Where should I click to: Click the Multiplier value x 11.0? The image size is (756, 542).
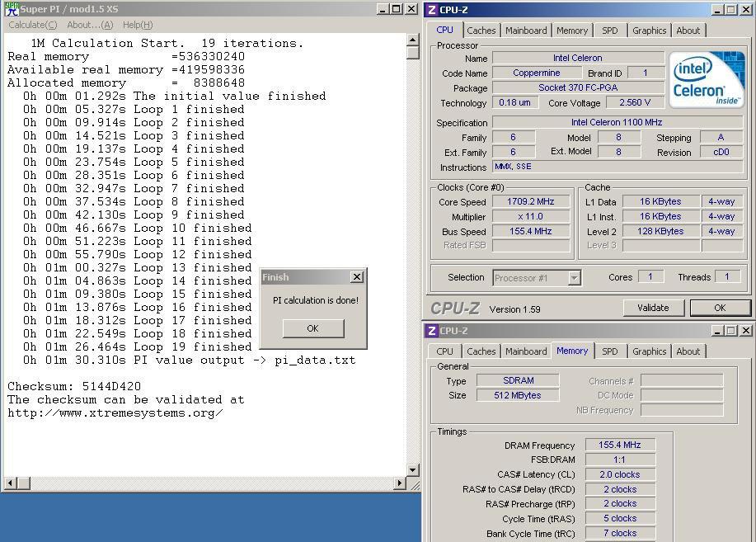coord(531,217)
